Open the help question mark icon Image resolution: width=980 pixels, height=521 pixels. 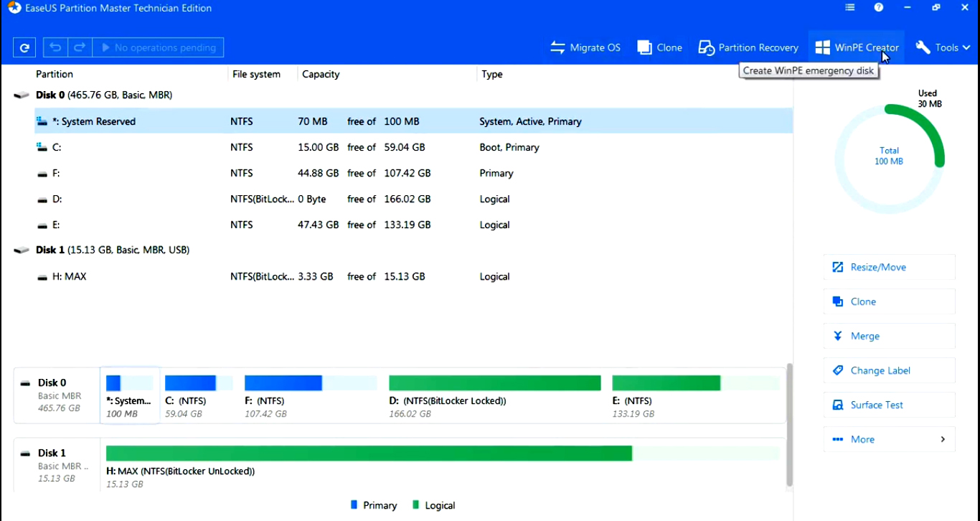pos(879,8)
